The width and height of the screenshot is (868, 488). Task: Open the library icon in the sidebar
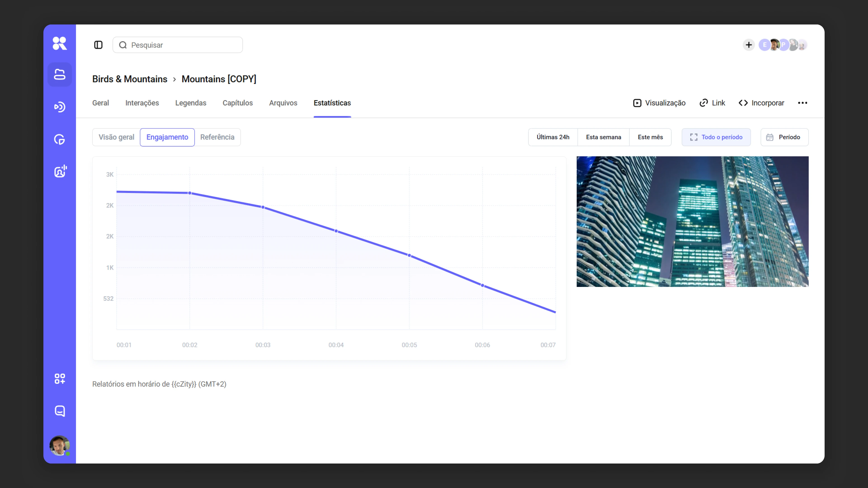60,74
